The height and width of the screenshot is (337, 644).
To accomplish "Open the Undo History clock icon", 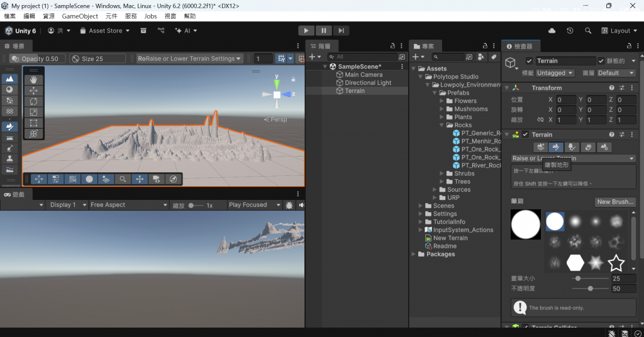I will (570, 31).
